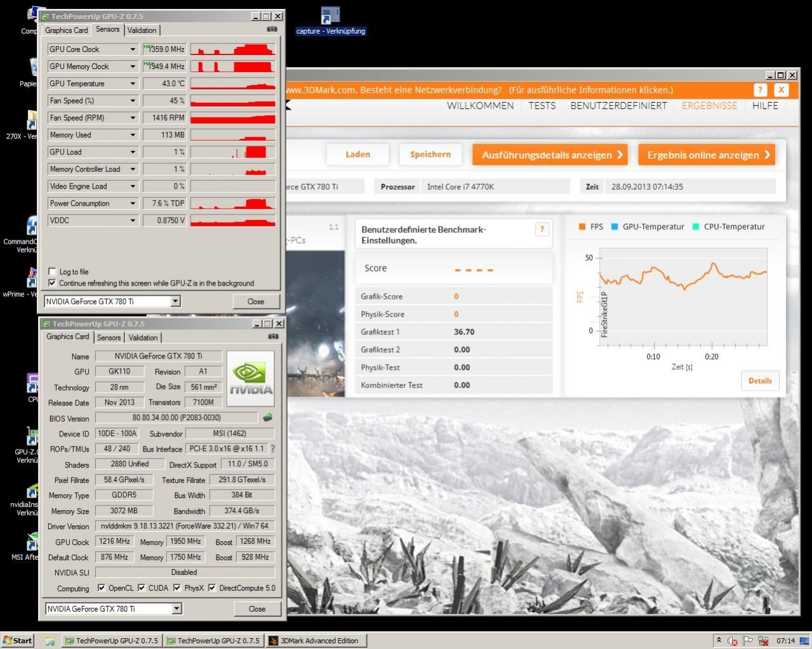Click Ergebnis online anzeigen button
Viewport: 812px width, 649px height.
707,155
